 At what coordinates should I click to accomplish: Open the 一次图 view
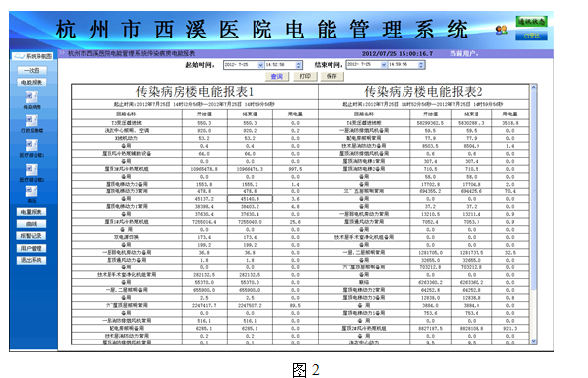(32, 70)
